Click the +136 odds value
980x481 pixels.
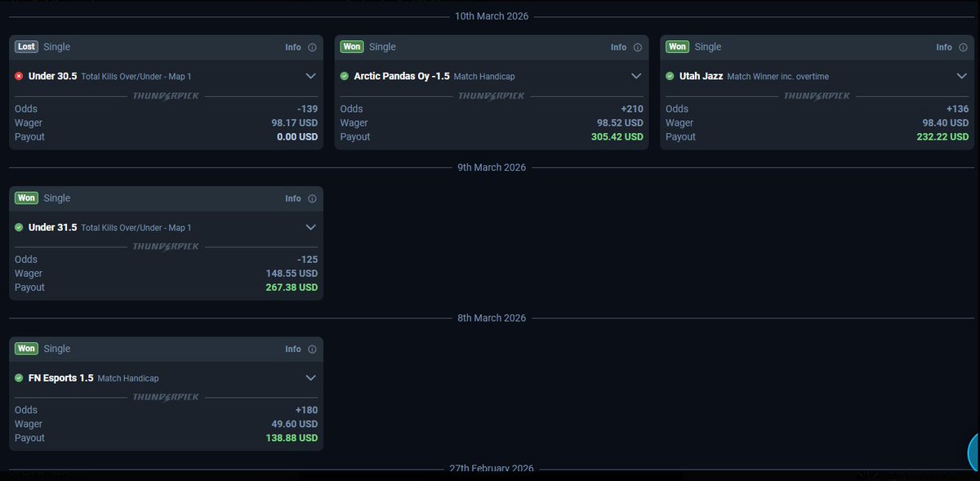coord(957,109)
